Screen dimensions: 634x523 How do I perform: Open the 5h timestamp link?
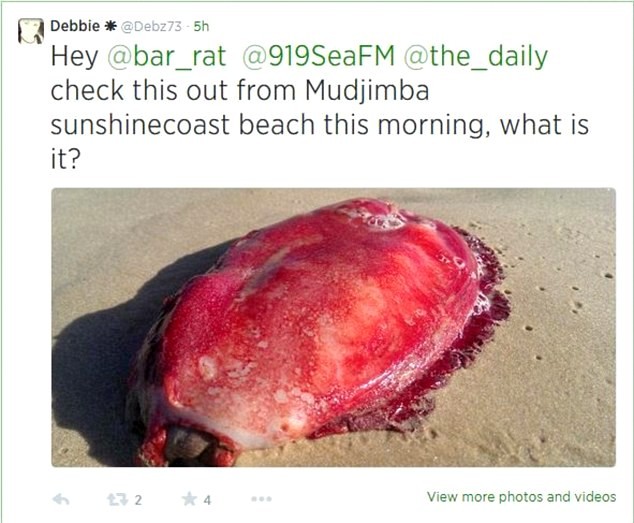(201, 26)
